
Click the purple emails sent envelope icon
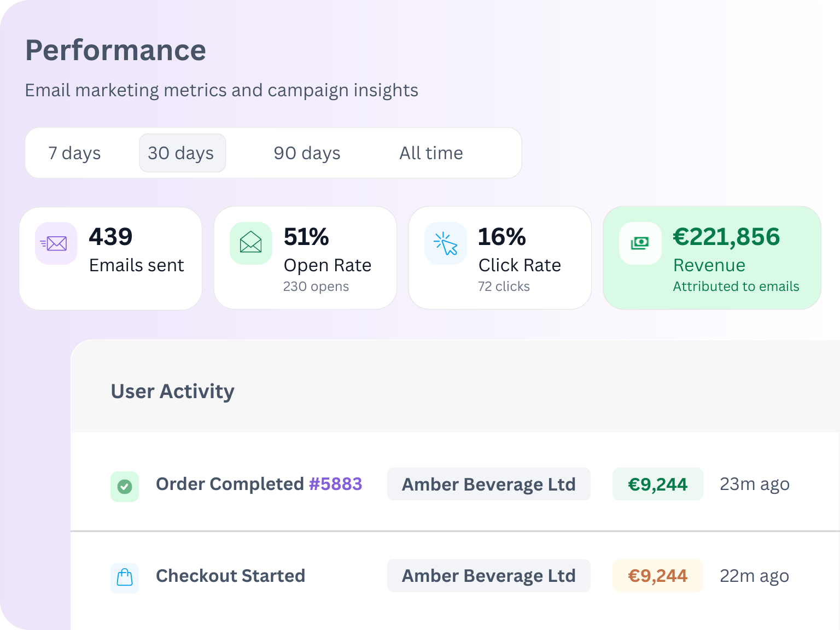(x=56, y=243)
